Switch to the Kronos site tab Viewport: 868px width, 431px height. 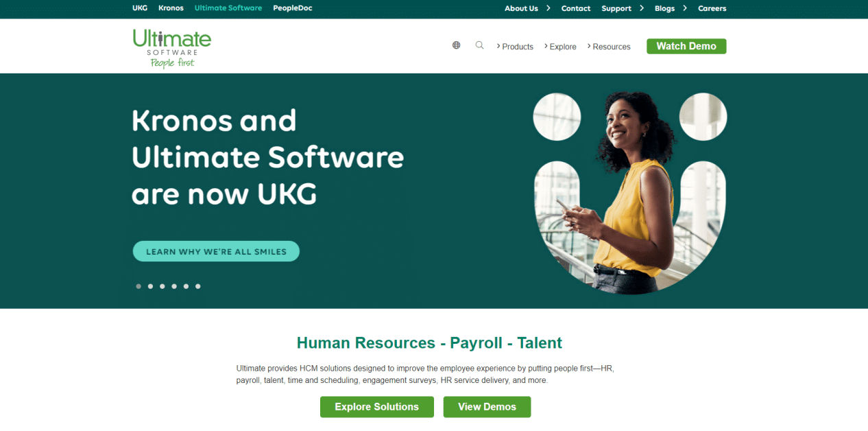[x=171, y=8]
